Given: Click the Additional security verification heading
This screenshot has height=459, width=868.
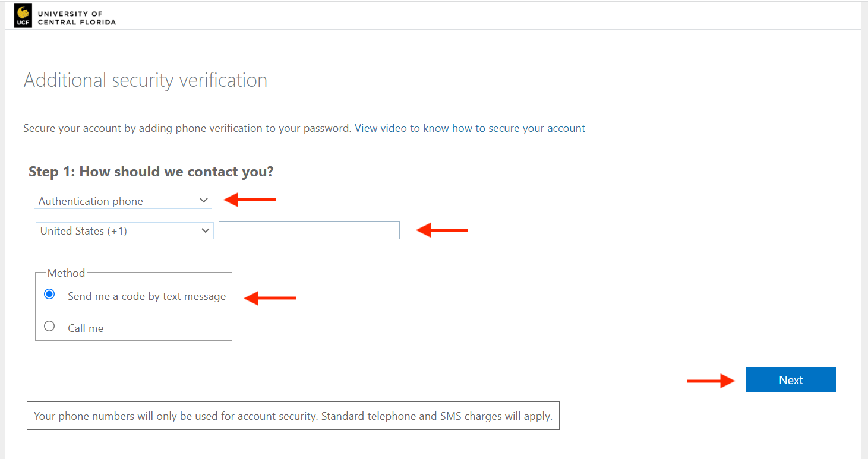Looking at the screenshot, I should tap(146, 80).
